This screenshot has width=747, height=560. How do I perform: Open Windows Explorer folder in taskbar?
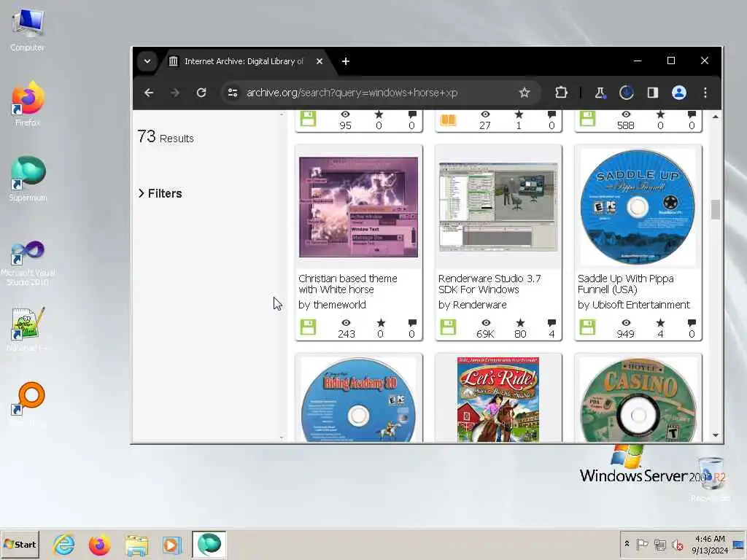click(x=136, y=545)
